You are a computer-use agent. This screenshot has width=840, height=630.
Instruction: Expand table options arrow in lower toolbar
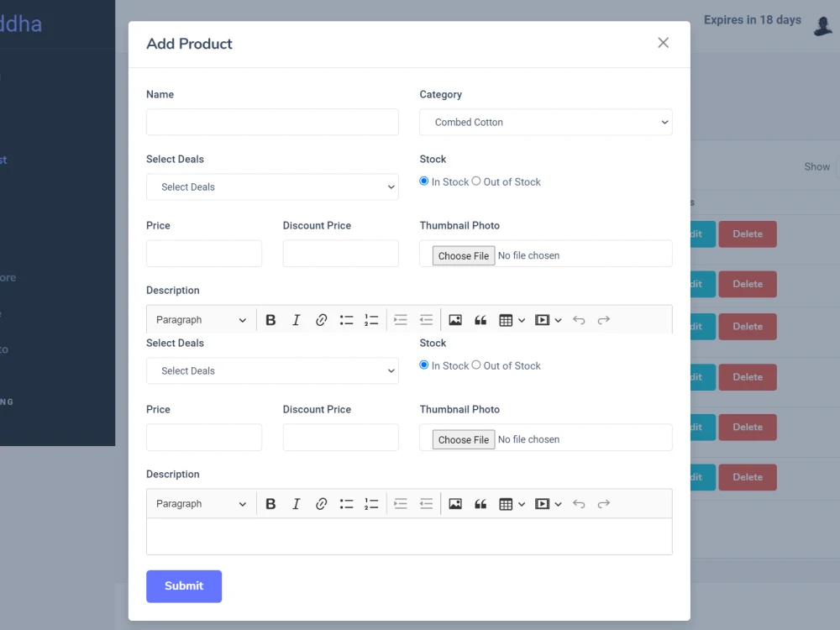pyautogui.click(x=522, y=504)
